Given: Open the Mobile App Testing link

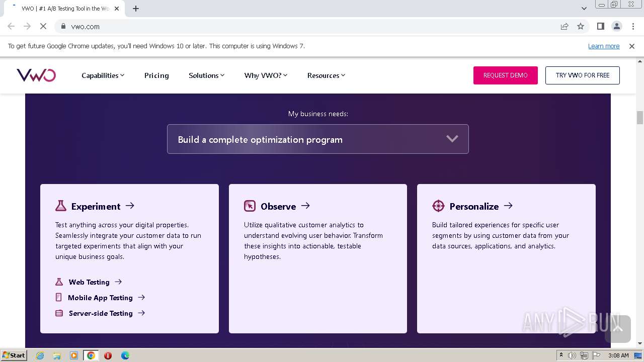Looking at the screenshot, I should pyautogui.click(x=100, y=297).
